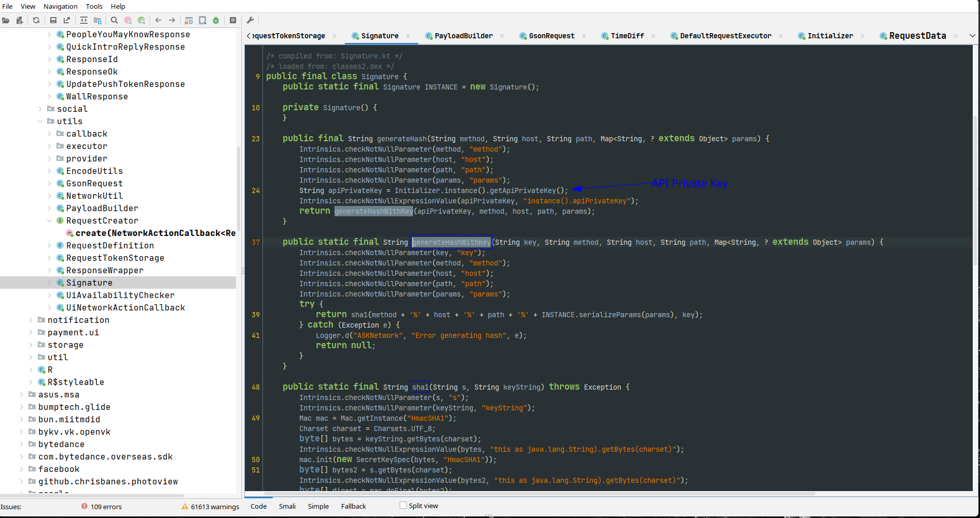The image size is (980, 518).
Task: Close the DefaultRequestExecutor tab
Action: click(x=781, y=36)
